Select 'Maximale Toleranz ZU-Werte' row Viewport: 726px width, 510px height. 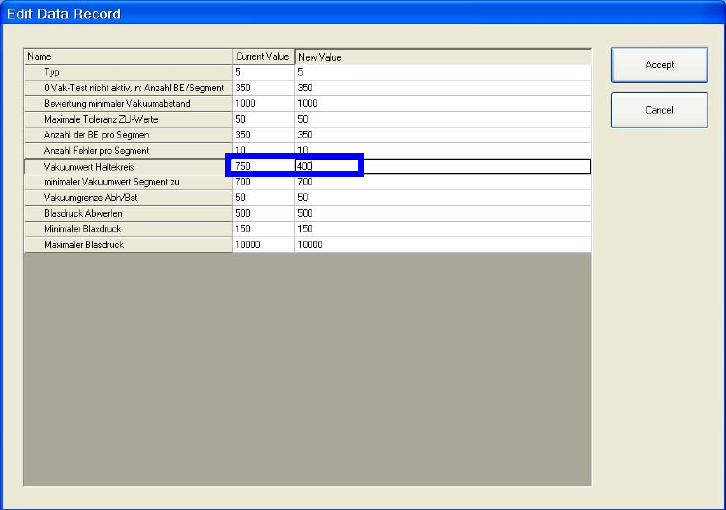(128, 120)
